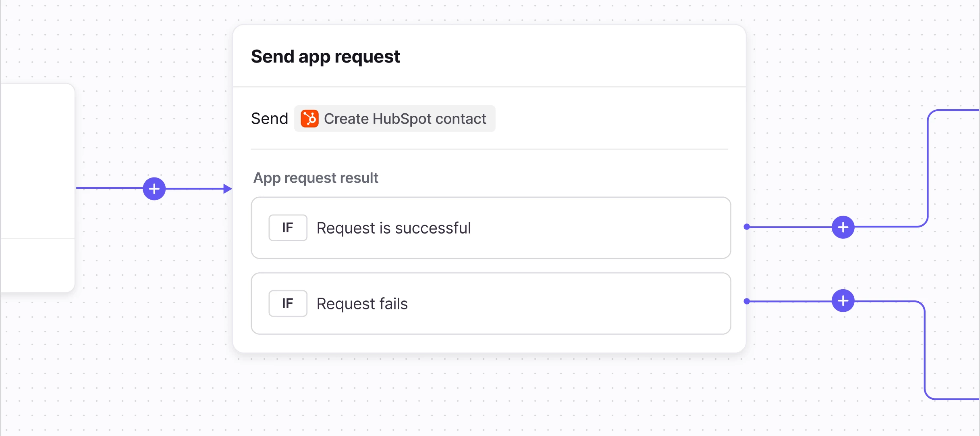980x436 pixels.
Task: Click upward branch line from successful path
Action: coord(928,169)
